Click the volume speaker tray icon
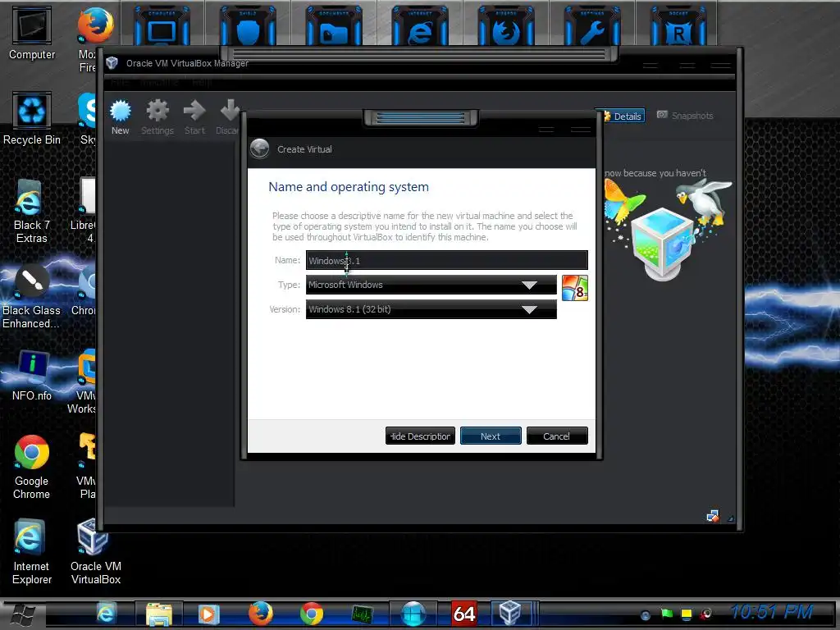Image resolution: width=840 pixels, height=630 pixels. point(706,614)
